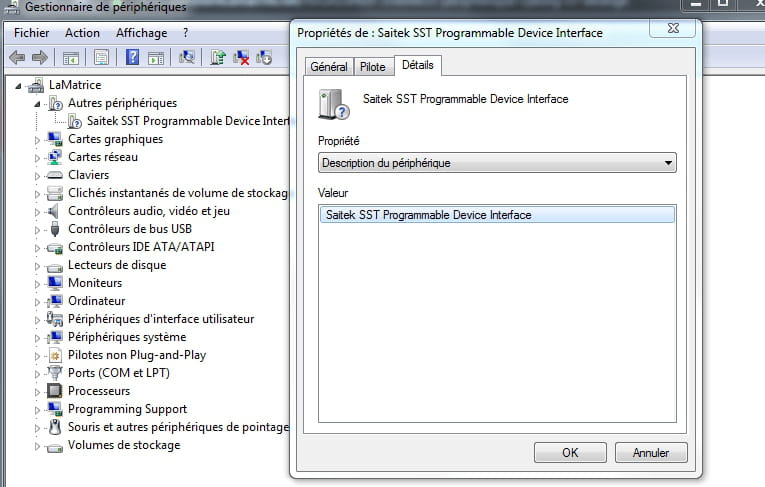Expand the Contrôleurs de bus USB node
The width and height of the screenshot is (765, 487).
pyautogui.click(x=37, y=230)
